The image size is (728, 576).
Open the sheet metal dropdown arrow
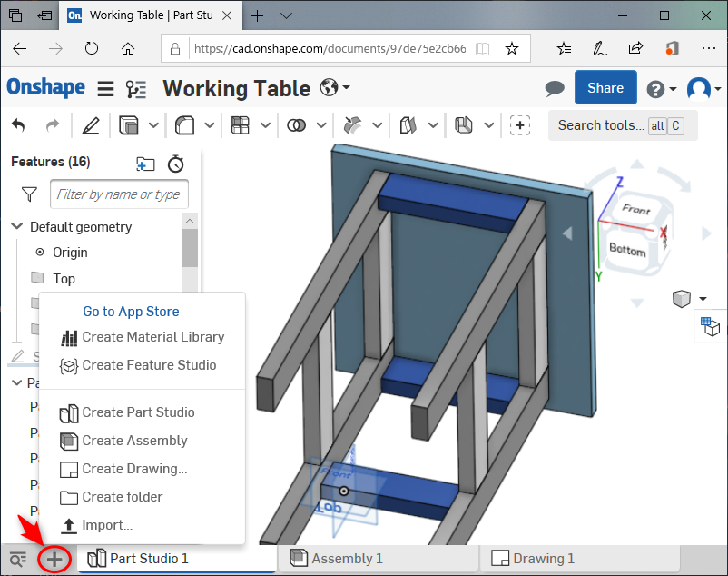pos(489,125)
